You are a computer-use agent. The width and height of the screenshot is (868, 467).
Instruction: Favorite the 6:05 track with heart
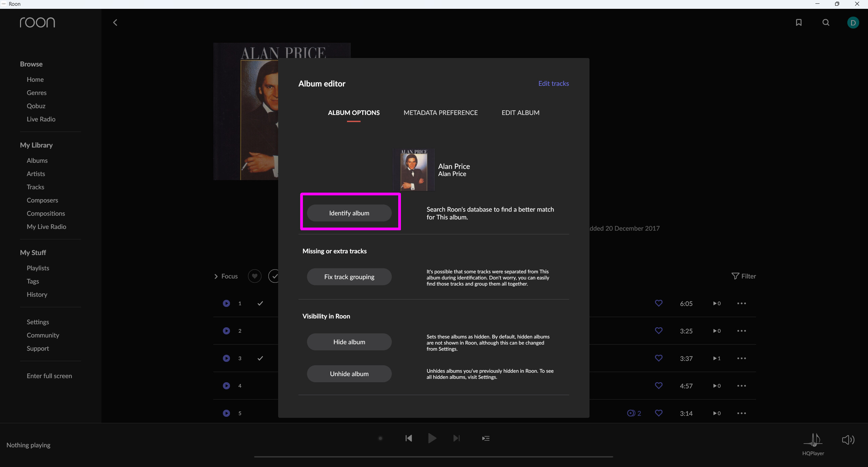[x=658, y=303]
